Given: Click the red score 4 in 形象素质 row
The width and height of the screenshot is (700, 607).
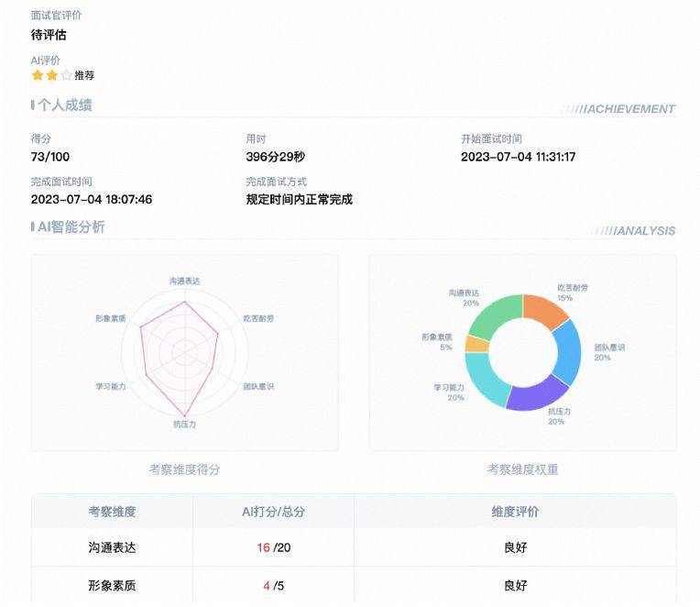Looking at the screenshot, I should 267,585.
